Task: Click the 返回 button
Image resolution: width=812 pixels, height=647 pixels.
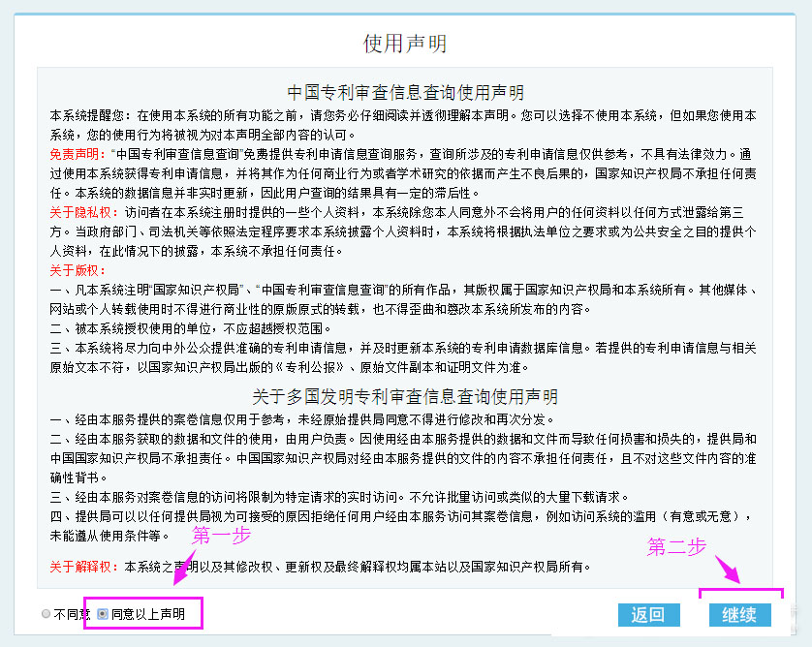Action: coord(648,616)
